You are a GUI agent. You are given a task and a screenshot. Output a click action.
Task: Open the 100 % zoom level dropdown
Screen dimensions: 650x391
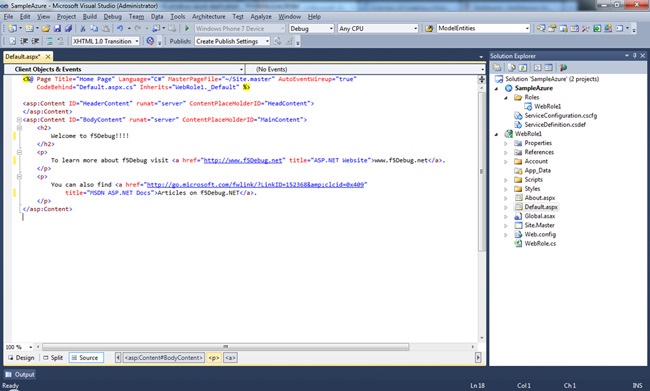point(30,347)
